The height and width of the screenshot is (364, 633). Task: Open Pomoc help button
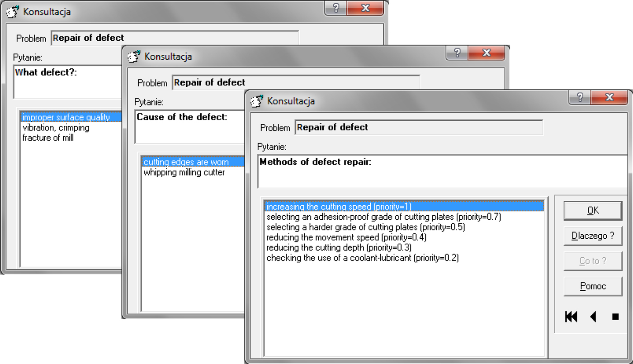pyautogui.click(x=593, y=286)
